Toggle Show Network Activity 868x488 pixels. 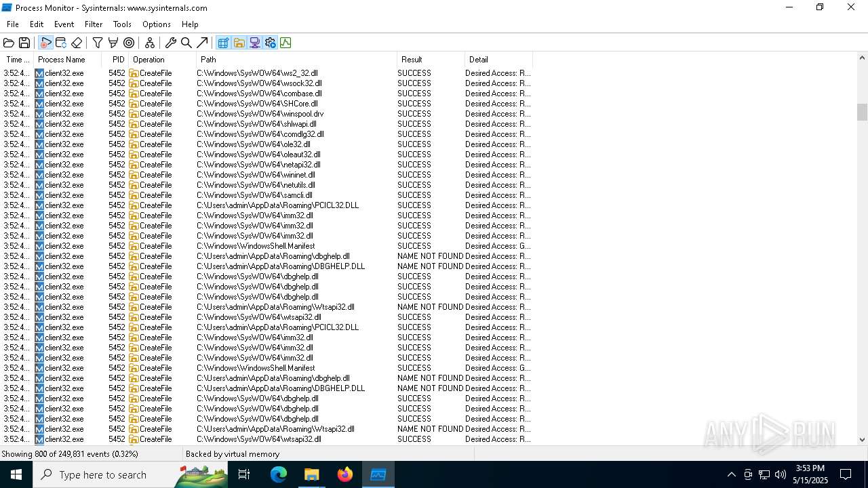[x=254, y=43]
